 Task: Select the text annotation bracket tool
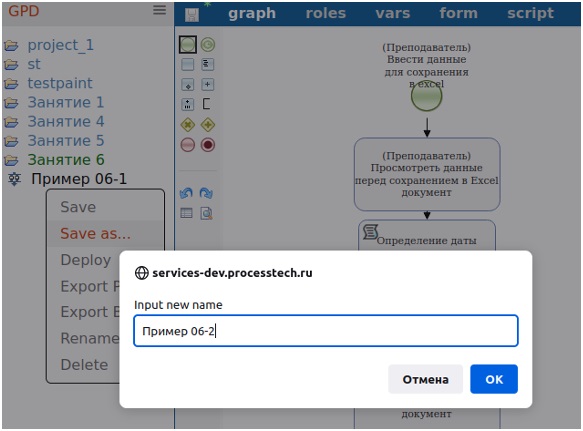tap(207, 104)
